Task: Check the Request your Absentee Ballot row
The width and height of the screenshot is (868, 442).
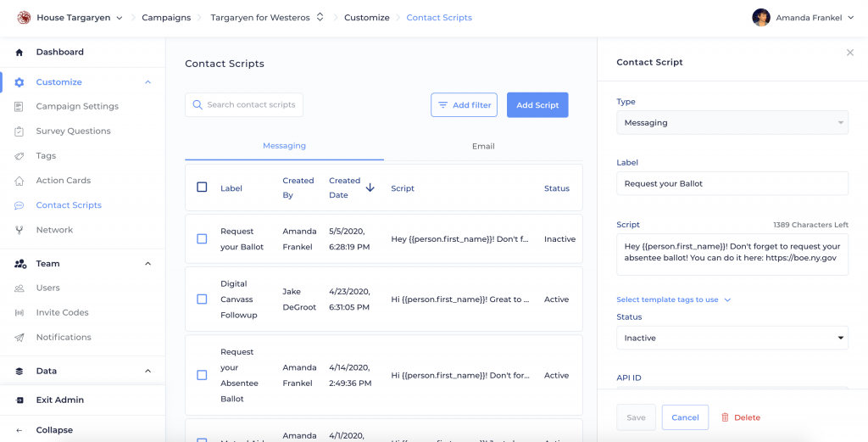Action: [202, 375]
